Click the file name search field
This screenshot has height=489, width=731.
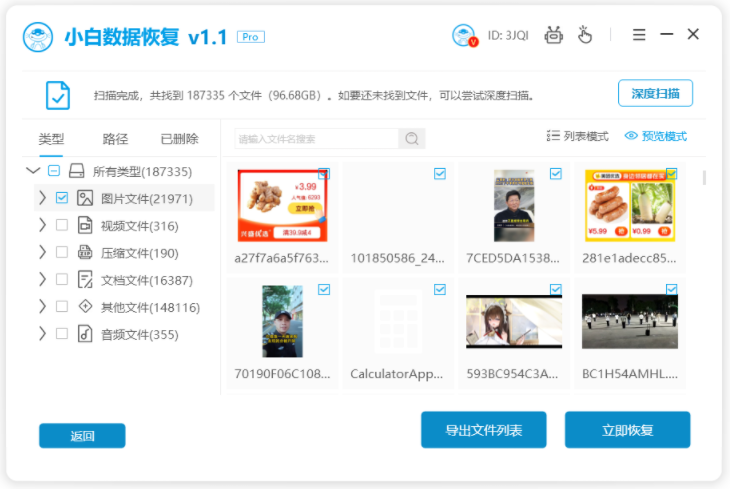click(x=317, y=138)
